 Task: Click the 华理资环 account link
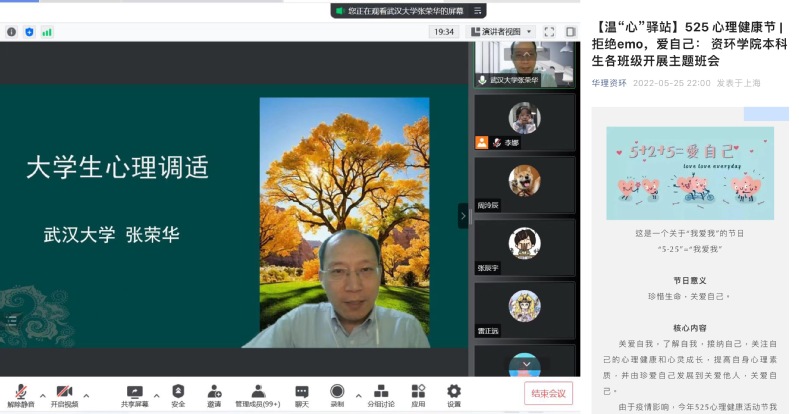click(609, 83)
